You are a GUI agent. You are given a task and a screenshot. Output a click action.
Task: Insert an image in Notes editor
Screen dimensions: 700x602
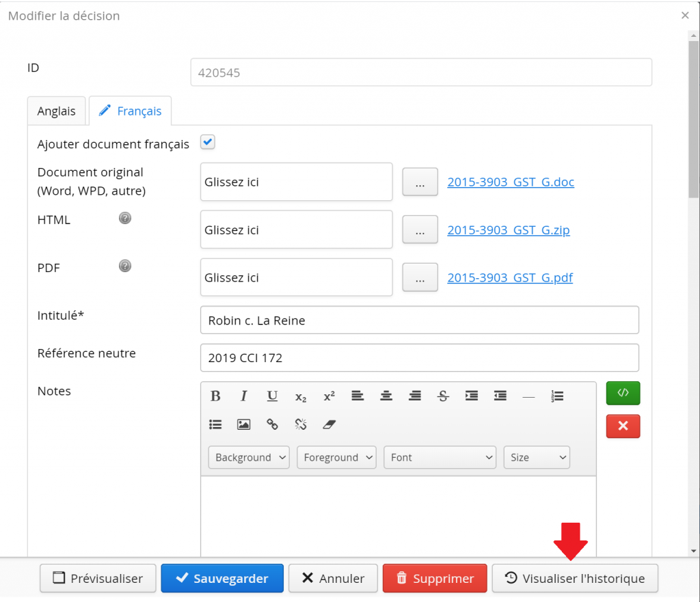pos(243,424)
